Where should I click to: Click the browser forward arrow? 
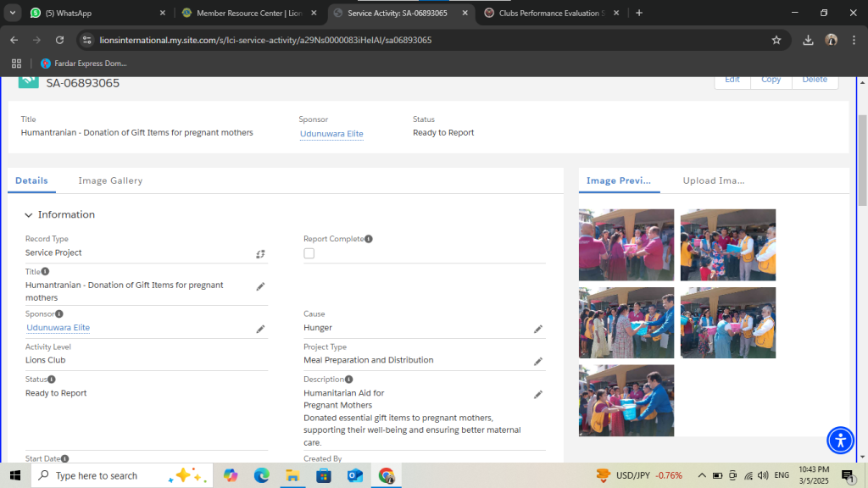[36, 40]
